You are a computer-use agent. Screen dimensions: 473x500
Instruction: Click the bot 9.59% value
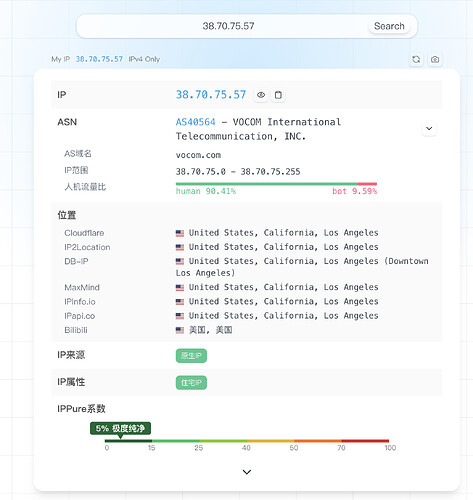pos(354,191)
